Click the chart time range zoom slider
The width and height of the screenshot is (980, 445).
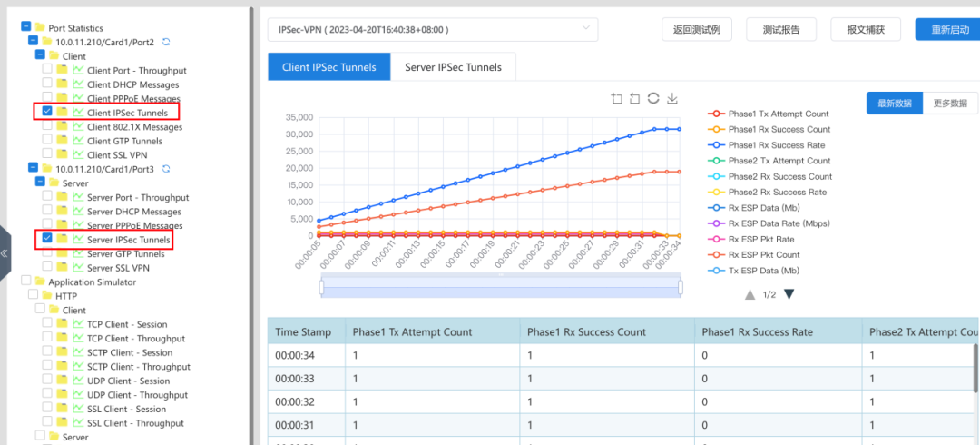pos(501,287)
